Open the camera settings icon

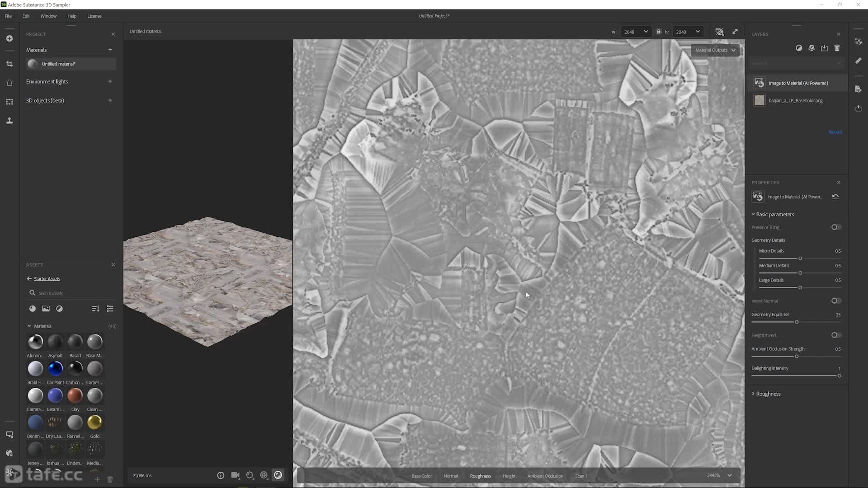pyautogui.click(x=236, y=475)
